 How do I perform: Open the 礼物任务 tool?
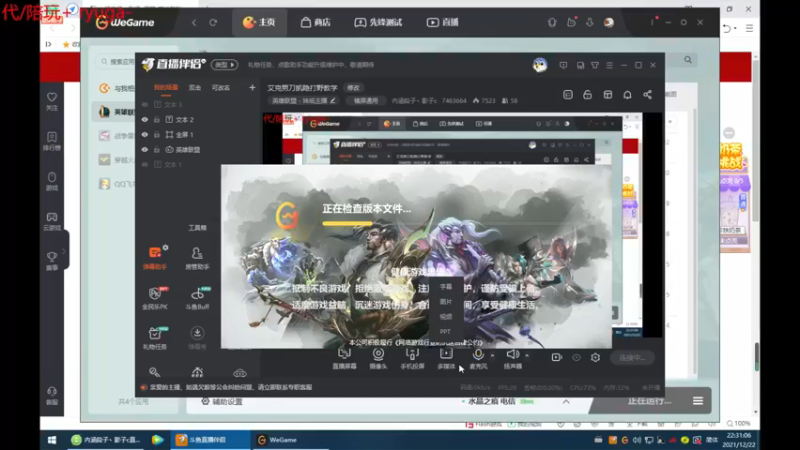click(x=155, y=338)
